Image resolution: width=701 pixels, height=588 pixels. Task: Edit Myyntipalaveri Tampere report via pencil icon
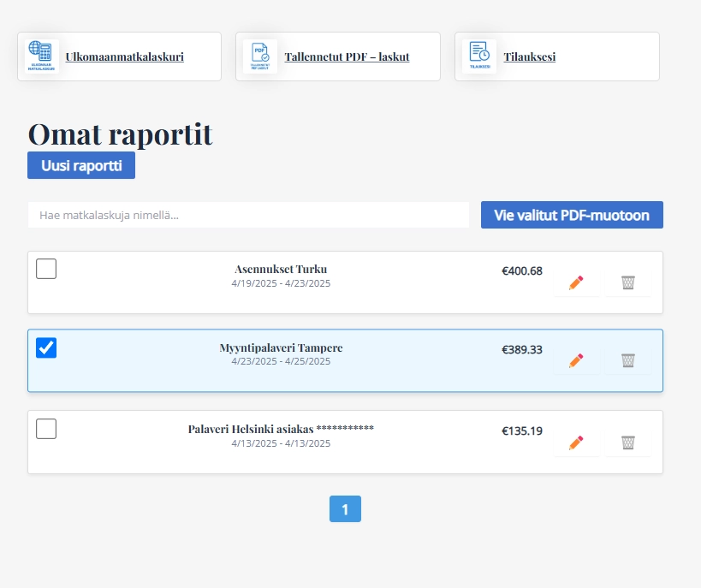(x=576, y=360)
